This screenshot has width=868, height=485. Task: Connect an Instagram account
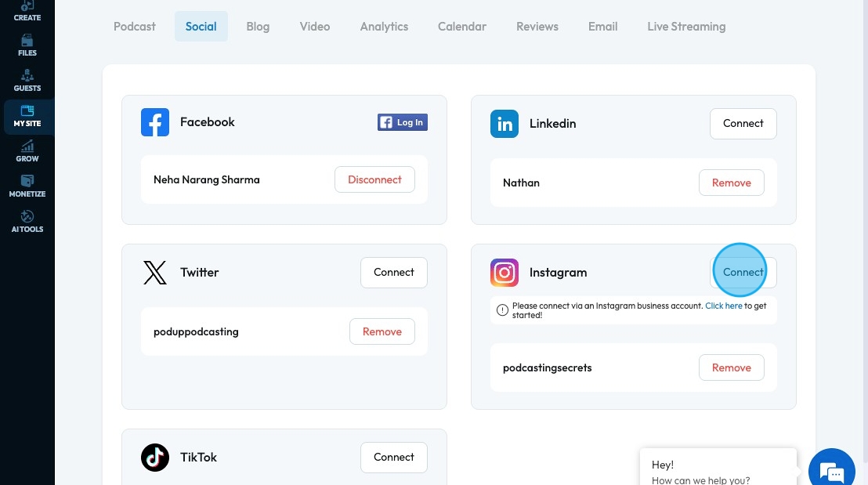point(743,273)
